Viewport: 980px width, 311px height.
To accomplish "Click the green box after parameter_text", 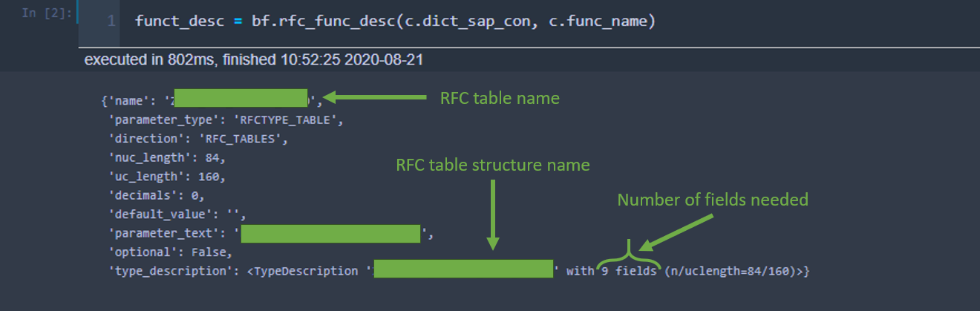I will (x=331, y=235).
